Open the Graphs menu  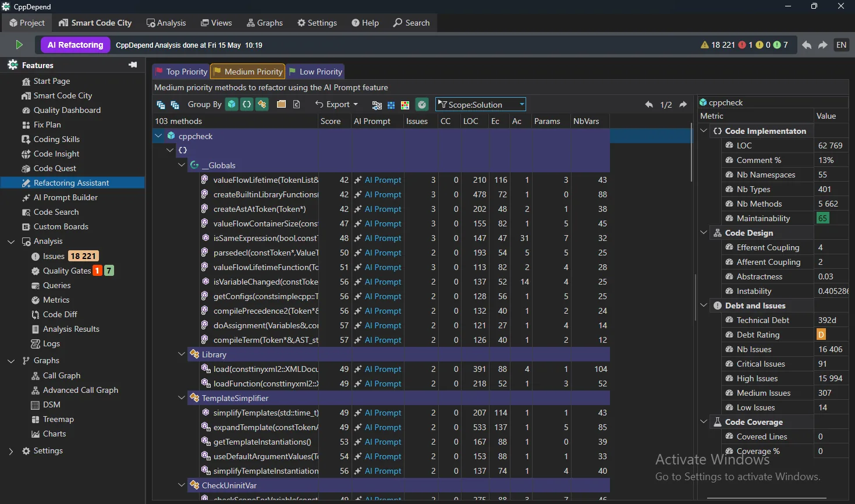pos(265,23)
